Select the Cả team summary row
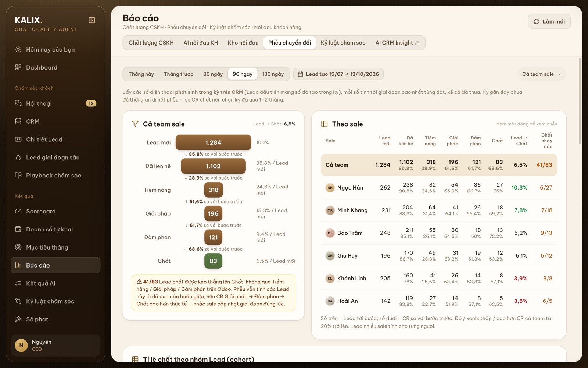 (x=439, y=165)
